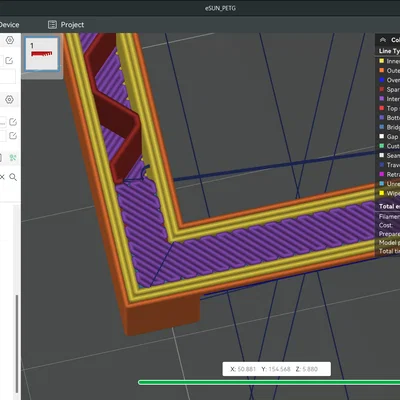This screenshot has height=400, width=400.
Task: Click second filament edit icon under filament gear
Action: pos(13,135)
